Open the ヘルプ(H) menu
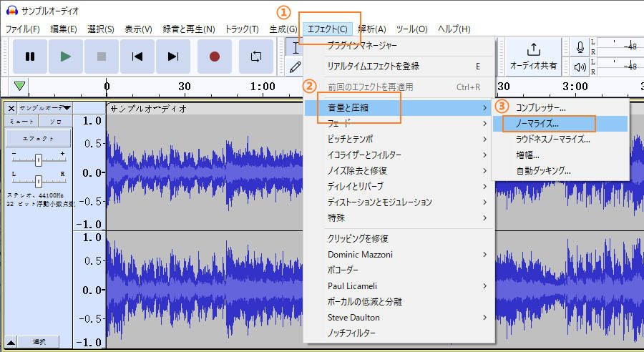Viewport: 644px width, 352px height. pyautogui.click(x=454, y=29)
